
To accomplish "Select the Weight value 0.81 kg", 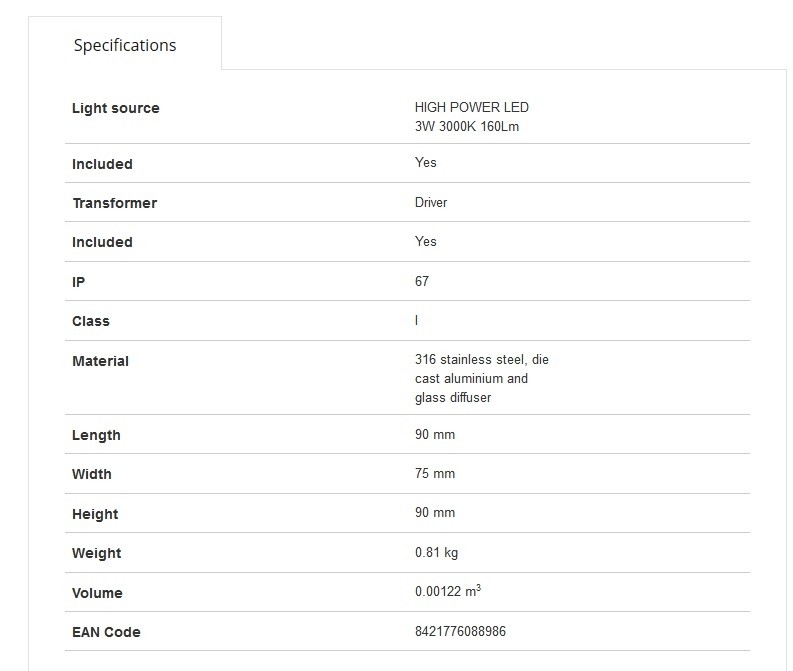I will [x=436, y=552].
